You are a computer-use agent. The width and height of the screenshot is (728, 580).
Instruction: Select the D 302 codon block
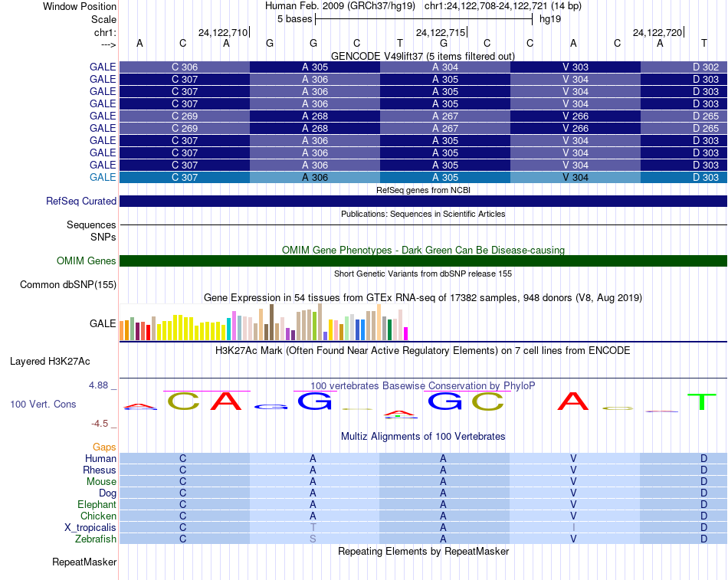(684, 67)
